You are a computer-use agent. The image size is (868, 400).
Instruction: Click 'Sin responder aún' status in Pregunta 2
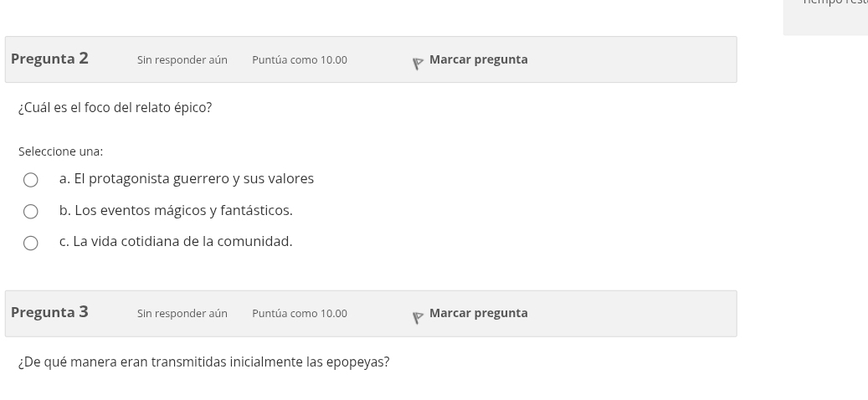coord(182,60)
